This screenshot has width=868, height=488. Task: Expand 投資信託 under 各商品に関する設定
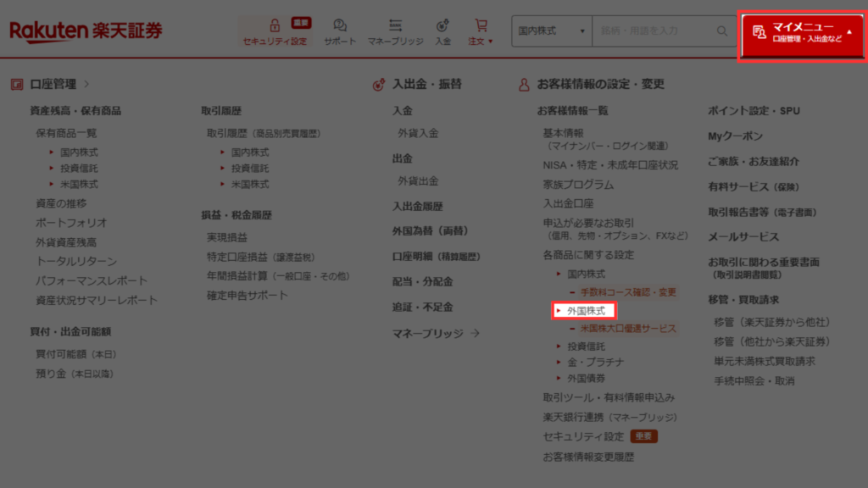[586, 346]
